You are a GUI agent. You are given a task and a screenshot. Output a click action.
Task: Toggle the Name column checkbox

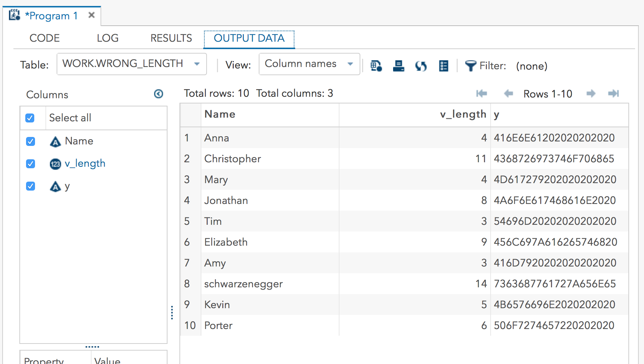(31, 141)
